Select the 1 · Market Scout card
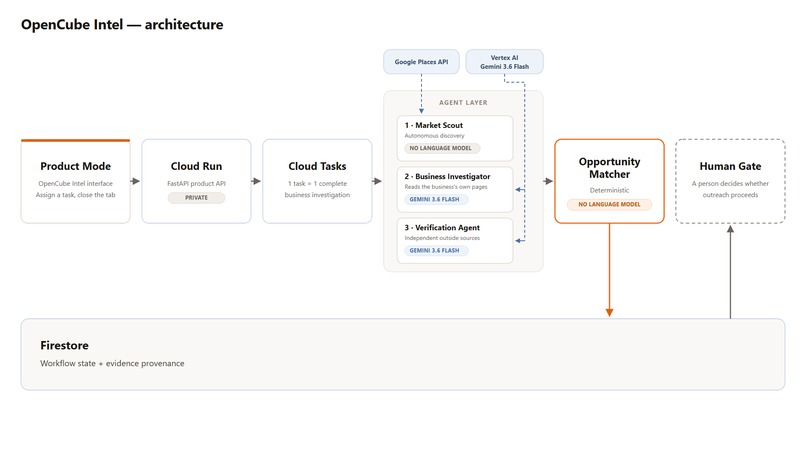This screenshot has height=453, width=806. (455, 138)
